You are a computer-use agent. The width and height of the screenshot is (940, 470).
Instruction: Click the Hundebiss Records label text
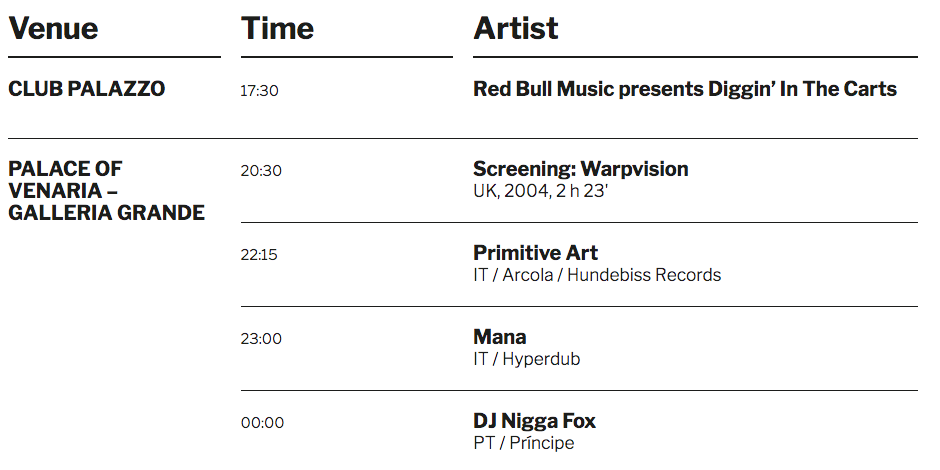[644, 274]
